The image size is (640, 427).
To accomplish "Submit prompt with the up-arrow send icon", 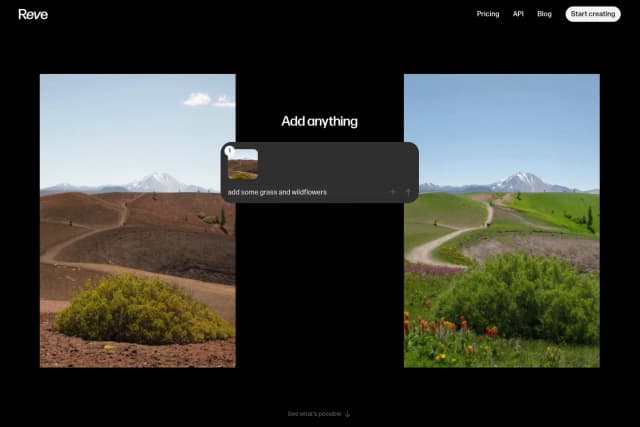I will point(408,192).
